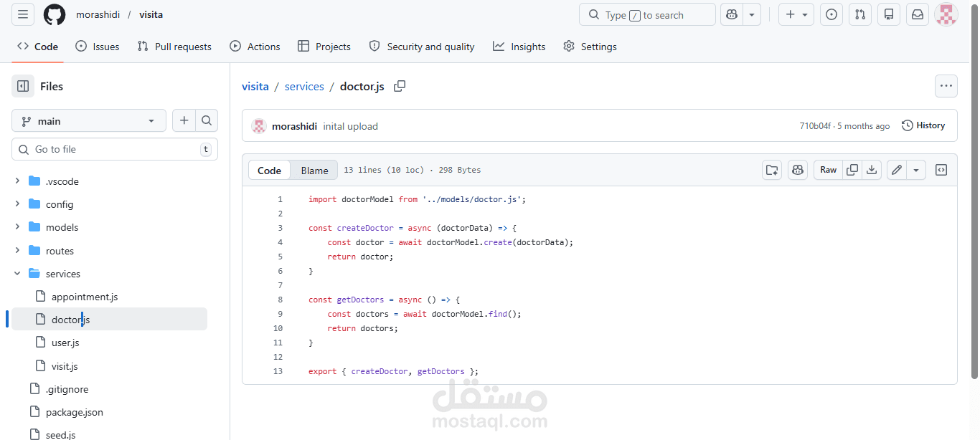Search files with the magnifier button

coord(207,121)
